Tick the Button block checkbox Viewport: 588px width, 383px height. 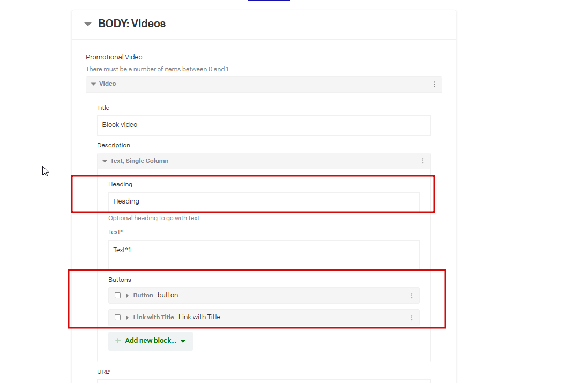pyautogui.click(x=118, y=295)
